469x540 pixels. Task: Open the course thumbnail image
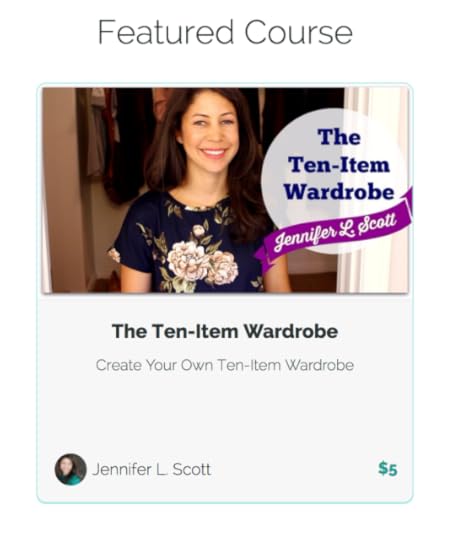225,190
